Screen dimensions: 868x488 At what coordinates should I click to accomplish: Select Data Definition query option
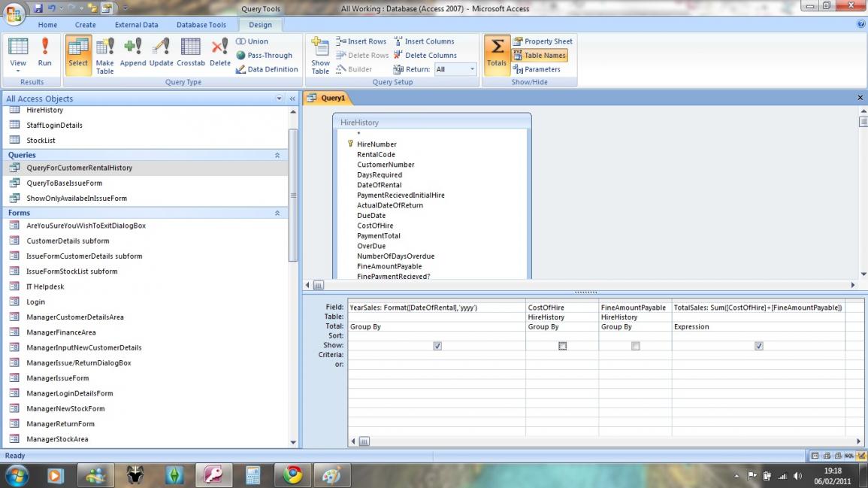pos(267,69)
